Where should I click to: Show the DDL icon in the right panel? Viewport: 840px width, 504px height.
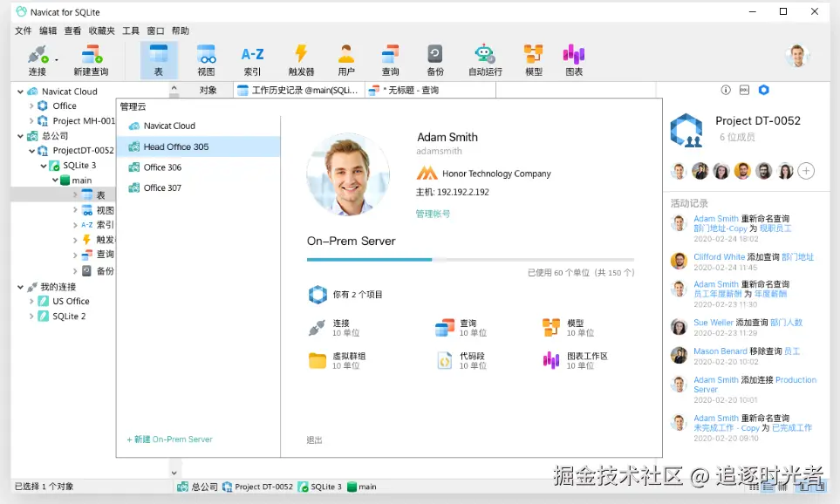point(744,90)
